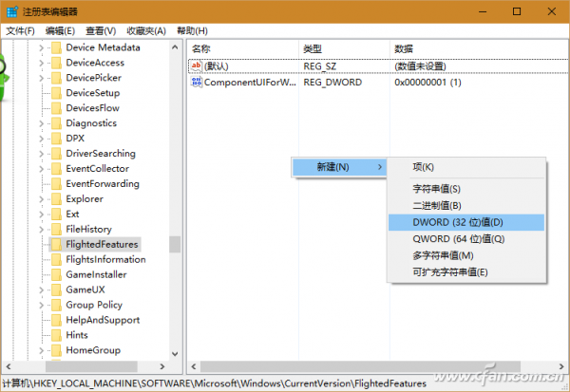The width and height of the screenshot is (570, 392).
Task: Click the ComponentUIForW DWORD value icon
Action: pos(197,83)
